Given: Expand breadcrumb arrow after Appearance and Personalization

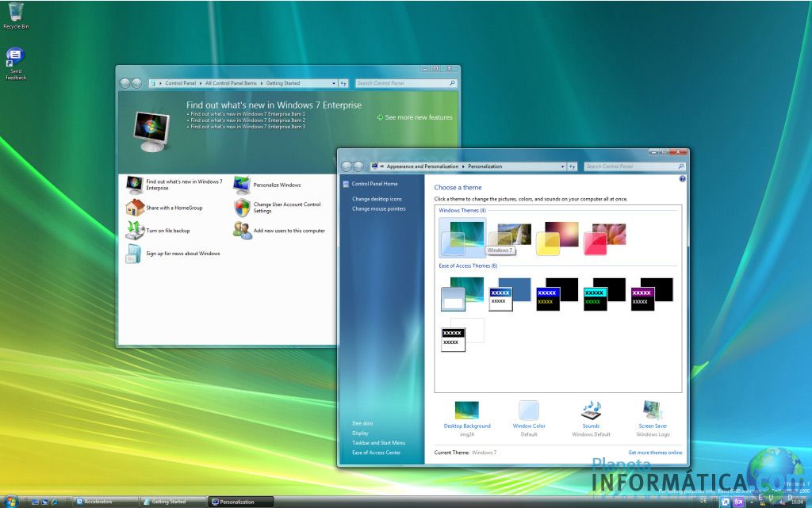Looking at the screenshot, I should coord(463,166).
